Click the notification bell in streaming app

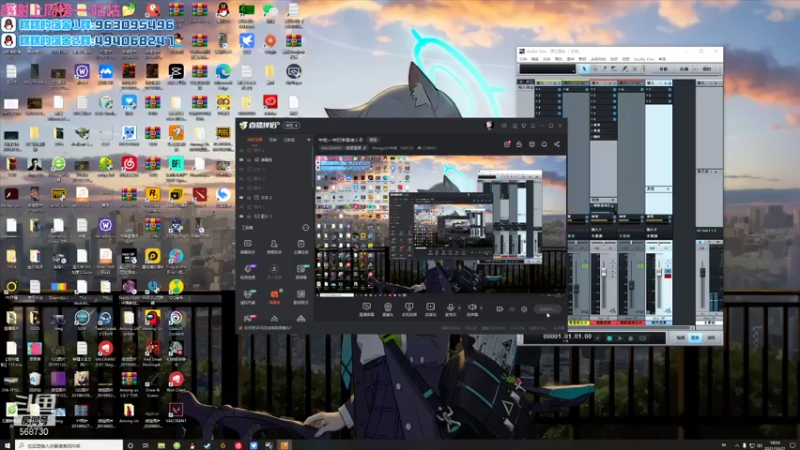[x=544, y=144]
